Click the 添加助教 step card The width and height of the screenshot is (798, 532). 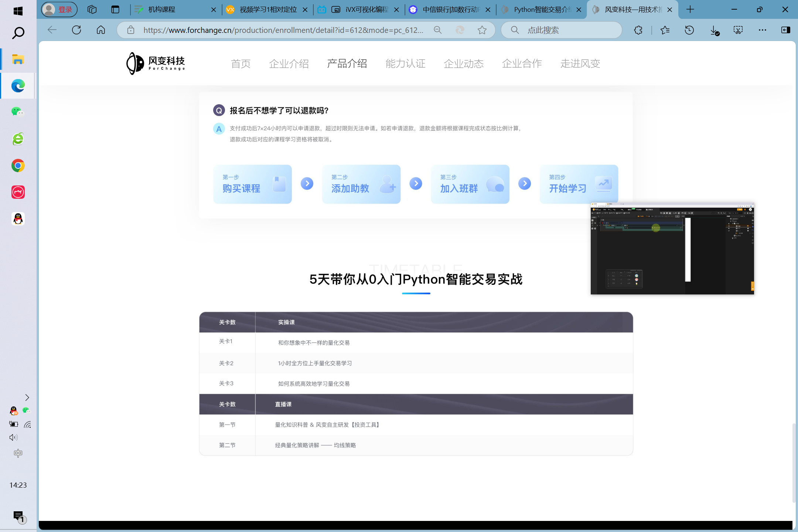tap(361, 184)
